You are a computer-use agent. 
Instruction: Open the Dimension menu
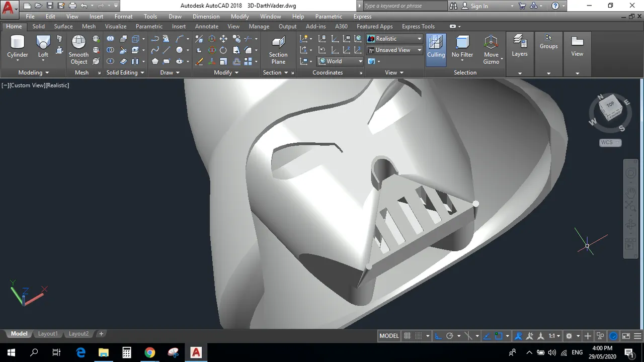(206, 17)
